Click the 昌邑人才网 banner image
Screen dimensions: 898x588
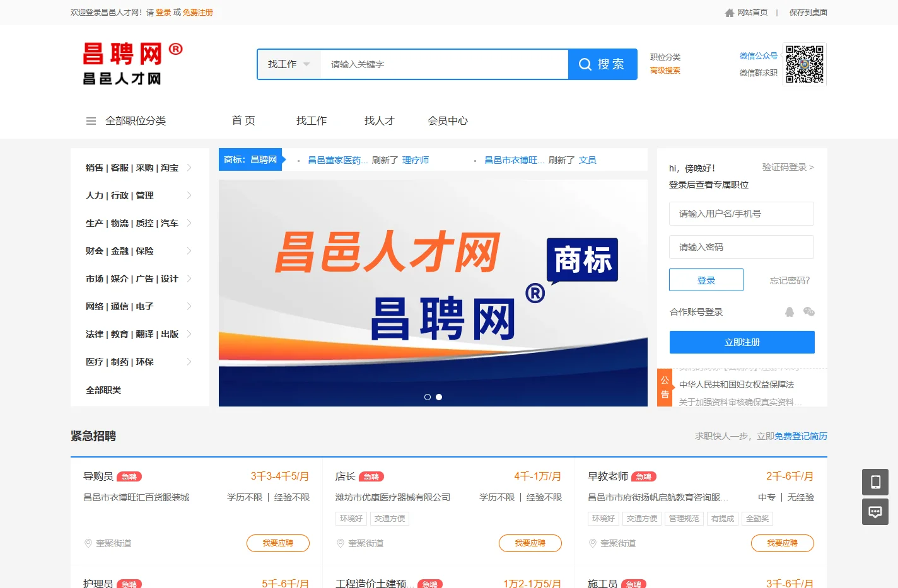pos(433,293)
